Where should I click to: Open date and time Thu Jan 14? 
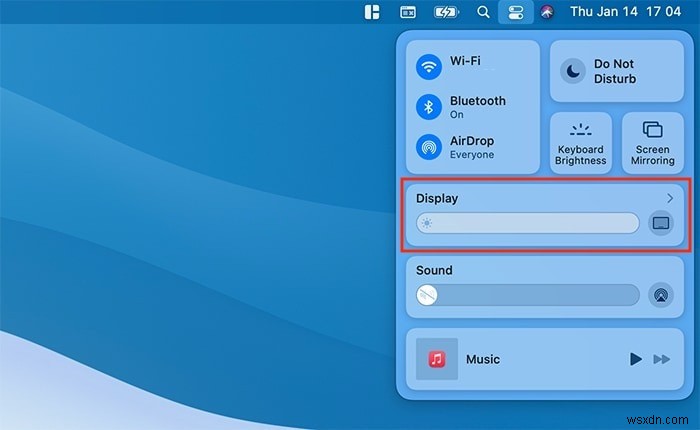[x=625, y=12]
